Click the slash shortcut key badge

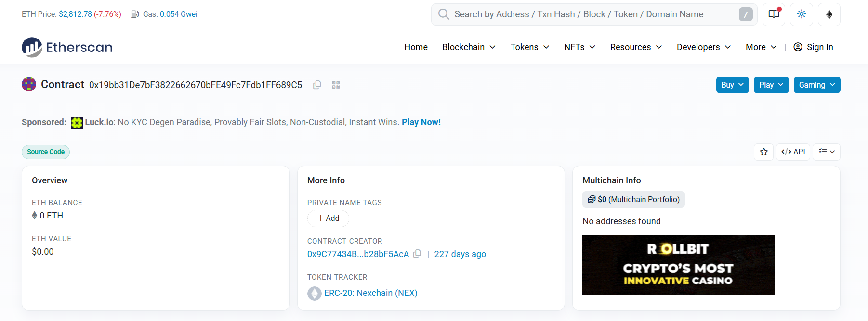(746, 14)
